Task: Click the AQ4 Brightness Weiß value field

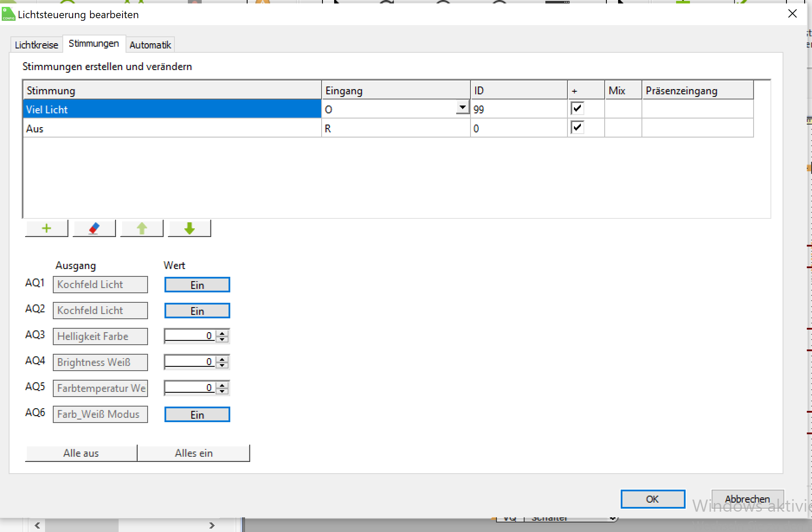Action: pos(190,362)
